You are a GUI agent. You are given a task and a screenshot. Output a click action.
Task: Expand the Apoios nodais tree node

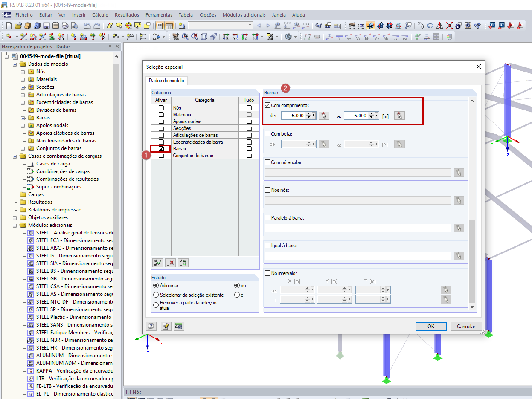[23, 125]
